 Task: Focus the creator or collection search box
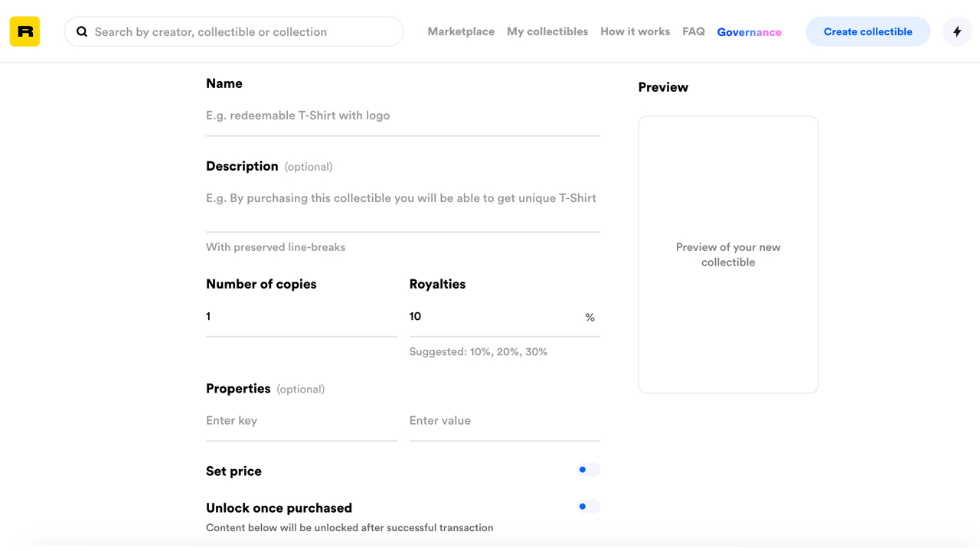point(234,31)
